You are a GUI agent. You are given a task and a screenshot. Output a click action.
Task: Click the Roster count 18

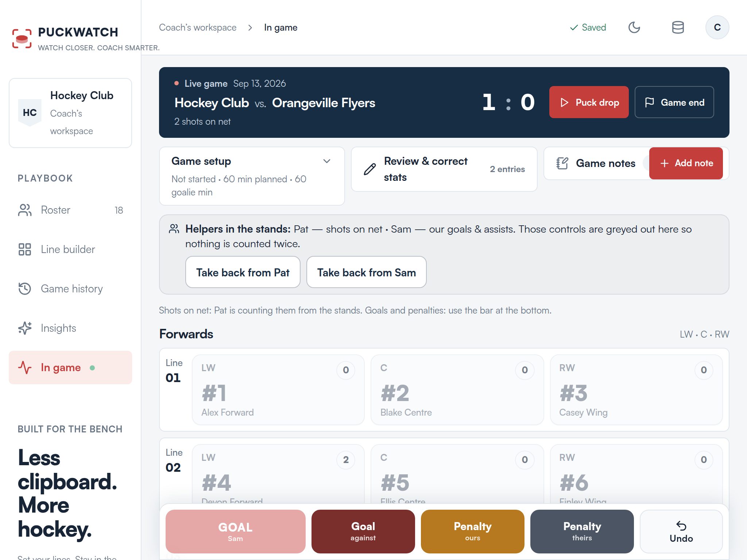coord(119,210)
